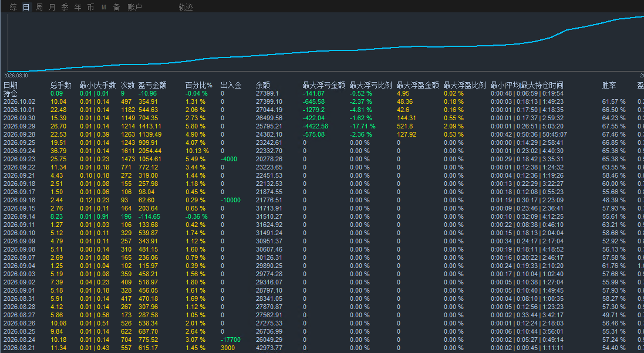Sort by the 最大浮盈金额 column header

(418, 86)
